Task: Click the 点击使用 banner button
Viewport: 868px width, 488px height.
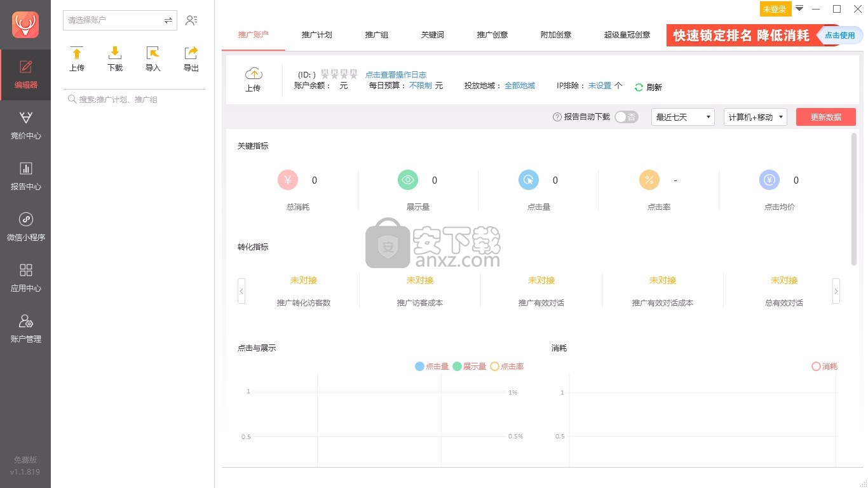Action: coord(840,36)
